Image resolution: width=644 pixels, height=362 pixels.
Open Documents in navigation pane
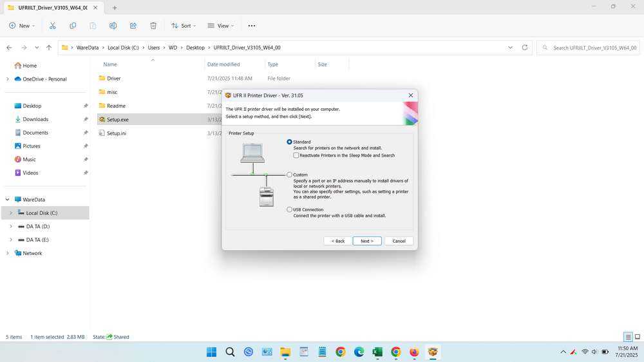tap(35, 133)
